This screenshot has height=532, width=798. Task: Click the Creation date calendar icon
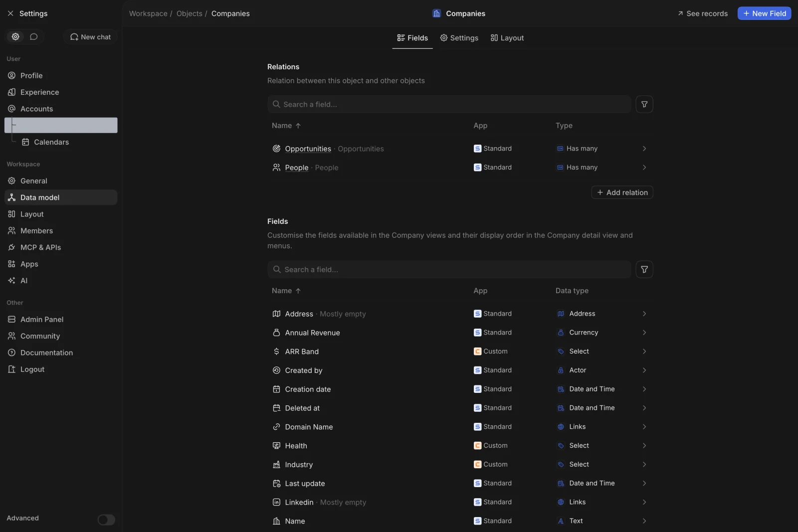click(x=276, y=389)
